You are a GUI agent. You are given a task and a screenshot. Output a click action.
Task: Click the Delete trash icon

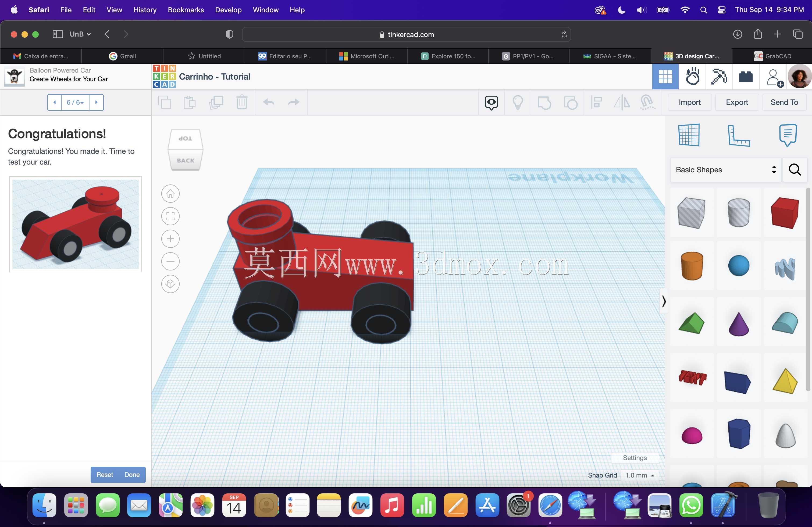pyautogui.click(x=242, y=102)
